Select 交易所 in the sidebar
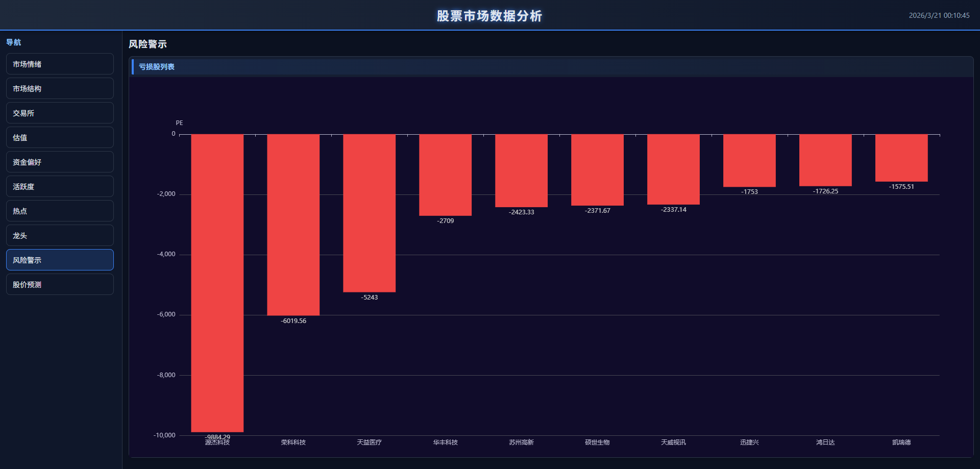This screenshot has width=980, height=469. (x=60, y=113)
